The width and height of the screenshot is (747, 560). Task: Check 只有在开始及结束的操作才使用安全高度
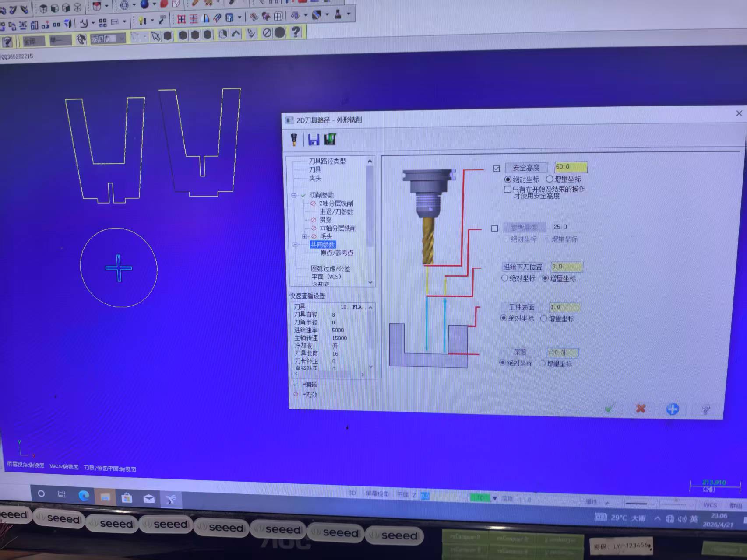(x=507, y=189)
